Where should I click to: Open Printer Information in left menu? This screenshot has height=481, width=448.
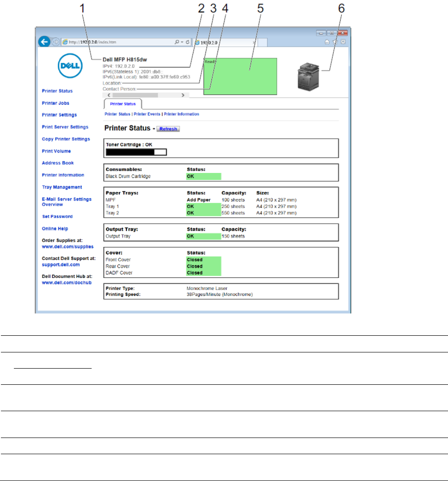coord(63,175)
